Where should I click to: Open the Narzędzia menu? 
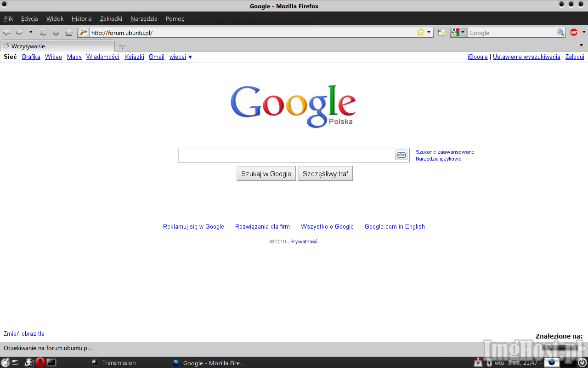click(144, 19)
